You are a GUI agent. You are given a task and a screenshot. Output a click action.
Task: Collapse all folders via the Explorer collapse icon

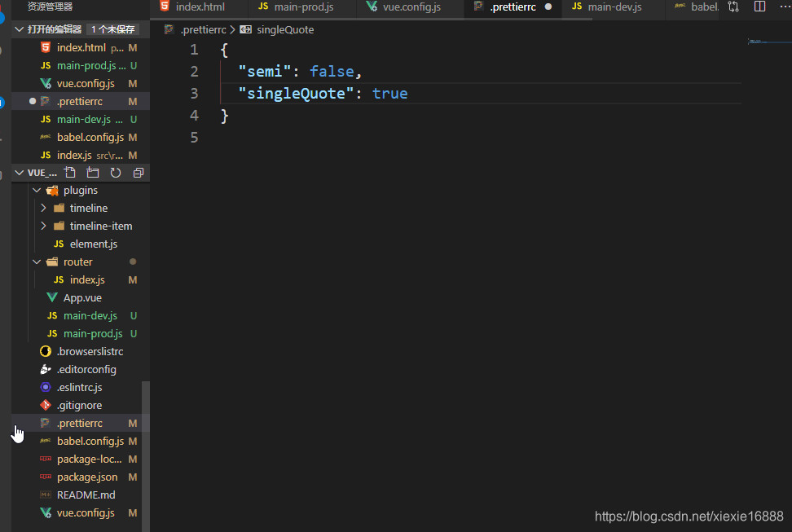click(x=138, y=172)
